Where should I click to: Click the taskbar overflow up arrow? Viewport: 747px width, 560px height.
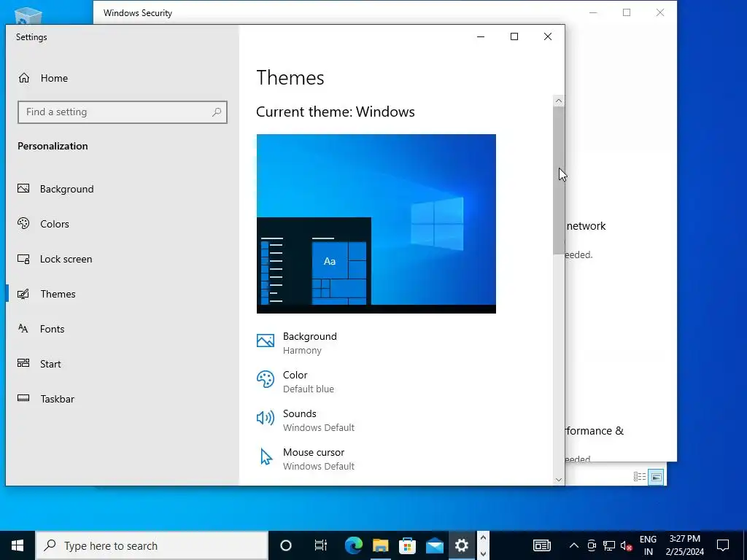click(x=483, y=537)
